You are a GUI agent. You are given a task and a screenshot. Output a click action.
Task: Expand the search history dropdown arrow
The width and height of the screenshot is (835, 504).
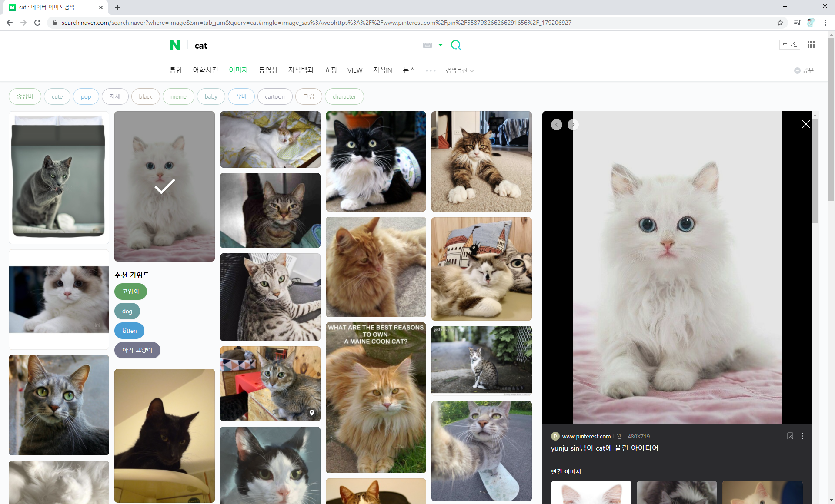point(441,45)
